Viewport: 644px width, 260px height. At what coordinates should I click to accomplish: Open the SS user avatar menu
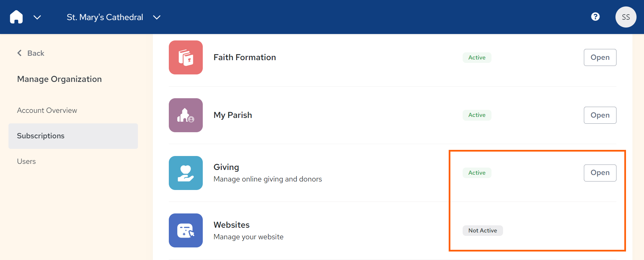[x=626, y=17]
